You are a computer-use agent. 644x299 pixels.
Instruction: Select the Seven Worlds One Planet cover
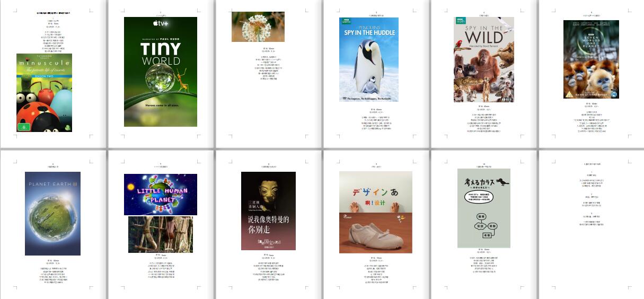tap(591, 59)
